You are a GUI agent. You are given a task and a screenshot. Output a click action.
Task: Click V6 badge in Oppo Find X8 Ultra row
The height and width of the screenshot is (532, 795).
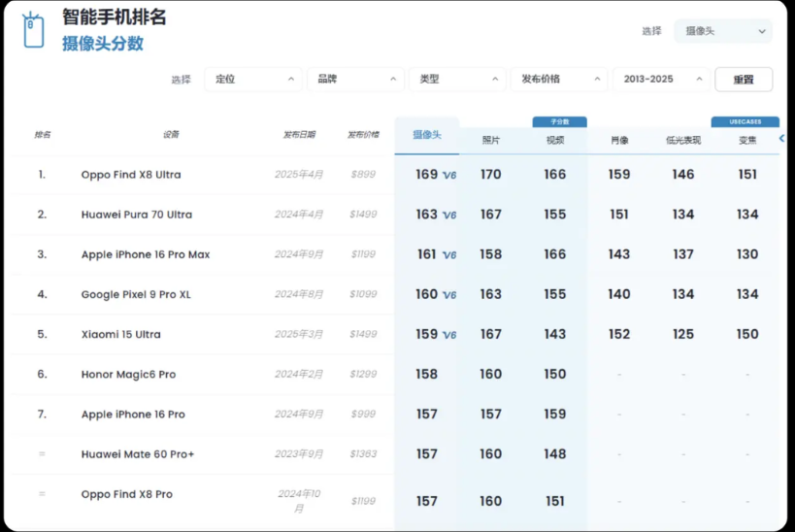tap(449, 175)
